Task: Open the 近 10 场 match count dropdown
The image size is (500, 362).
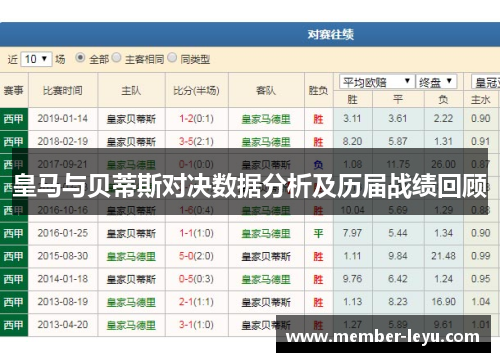Action: pyautogui.click(x=36, y=59)
